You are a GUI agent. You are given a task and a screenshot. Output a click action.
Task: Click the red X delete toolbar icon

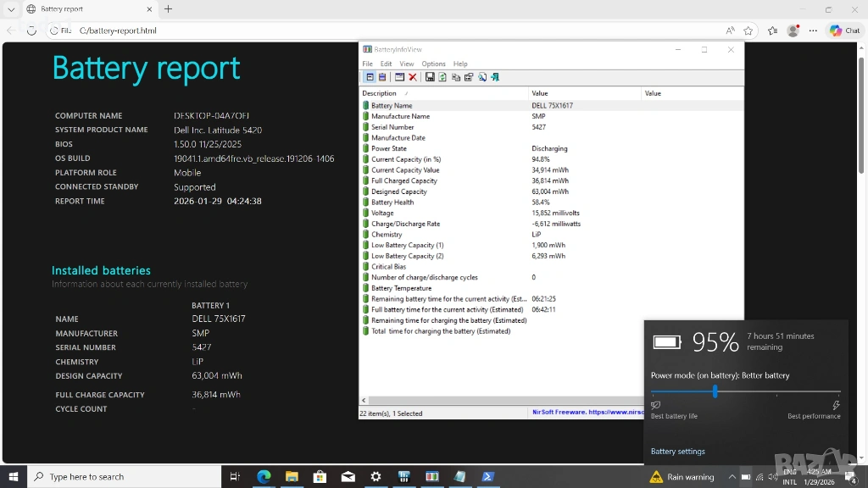[x=413, y=77]
